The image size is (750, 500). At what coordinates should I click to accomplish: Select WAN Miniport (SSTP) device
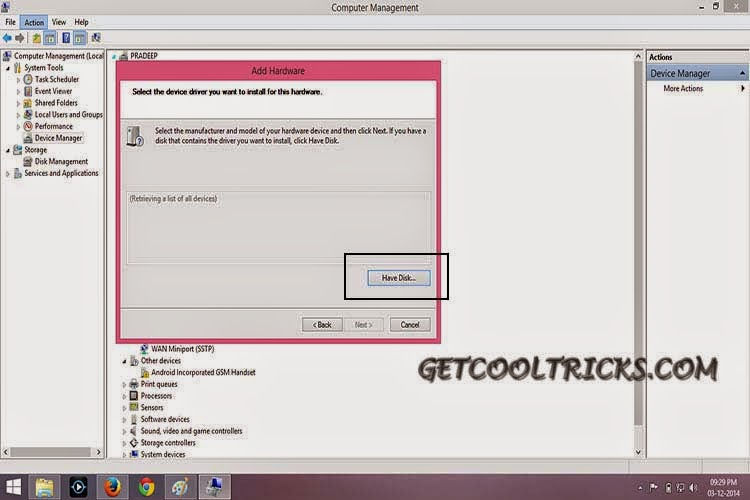pos(182,349)
